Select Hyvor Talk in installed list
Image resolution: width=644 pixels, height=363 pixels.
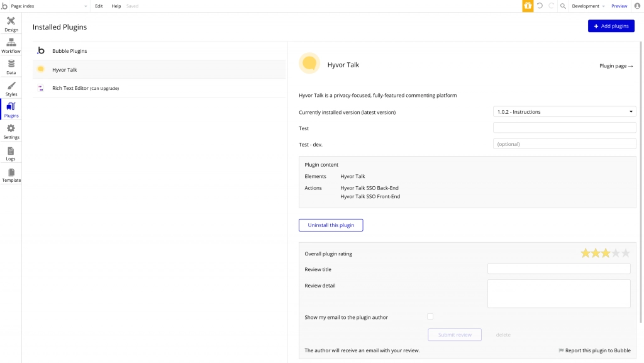(159, 69)
